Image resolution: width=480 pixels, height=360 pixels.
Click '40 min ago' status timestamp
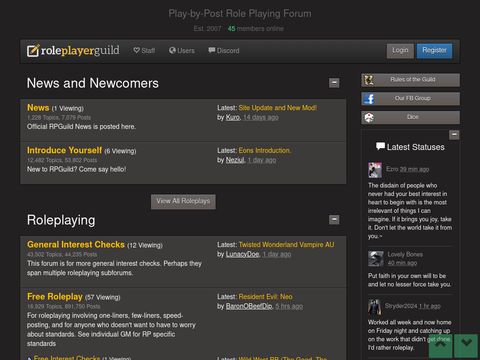pyautogui.click(x=402, y=263)
